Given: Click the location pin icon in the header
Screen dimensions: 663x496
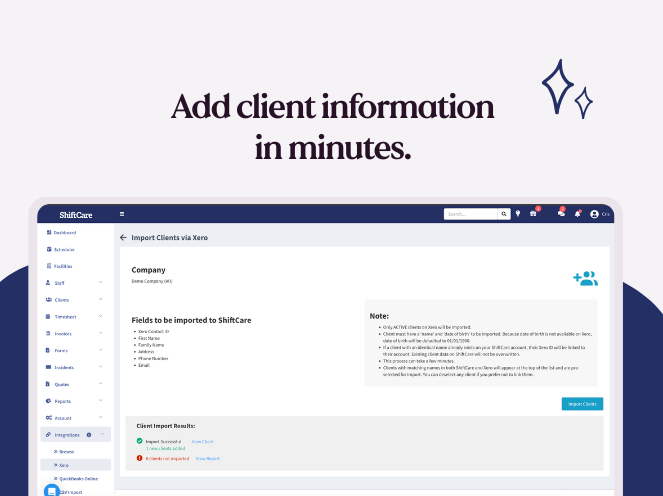Looking at the screenshot, I should tap(518, 214).
